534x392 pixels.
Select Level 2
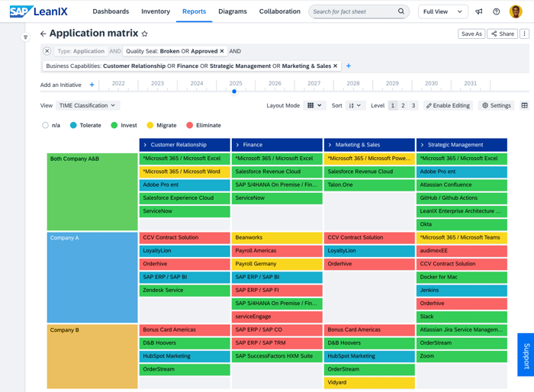click(403, 105)
